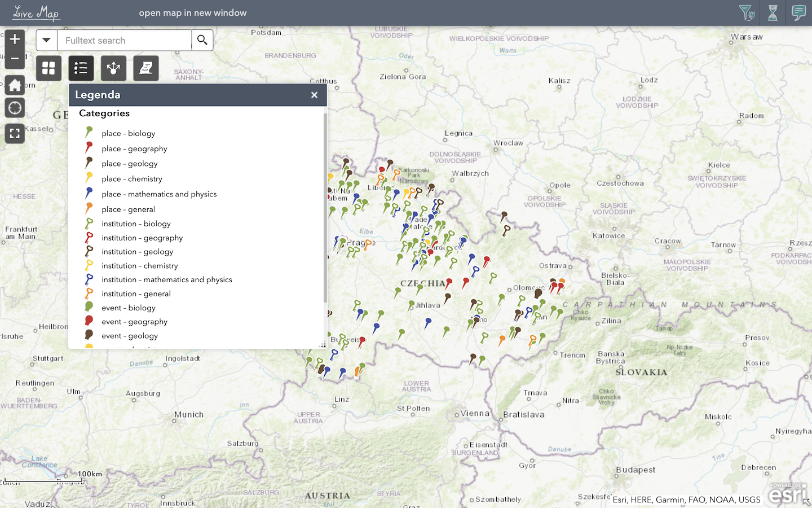The height and width of the screenshot is (508, 812).
Task: Toggle the Legend list button
Action: (x=81, y=68)
